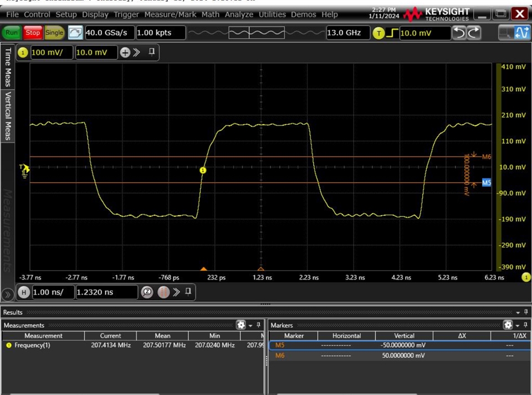
Task: Expand the left panel chevron at bottom left
Action: (x=7, y=294)
